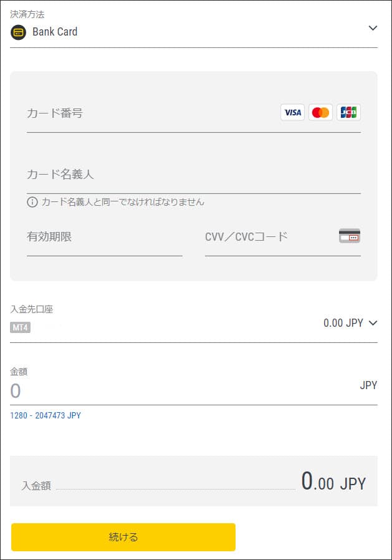Expand the payment method dropdown chevron
This screenshot has width=392, height=560.
pyautogui.click(x=373, y=28)
